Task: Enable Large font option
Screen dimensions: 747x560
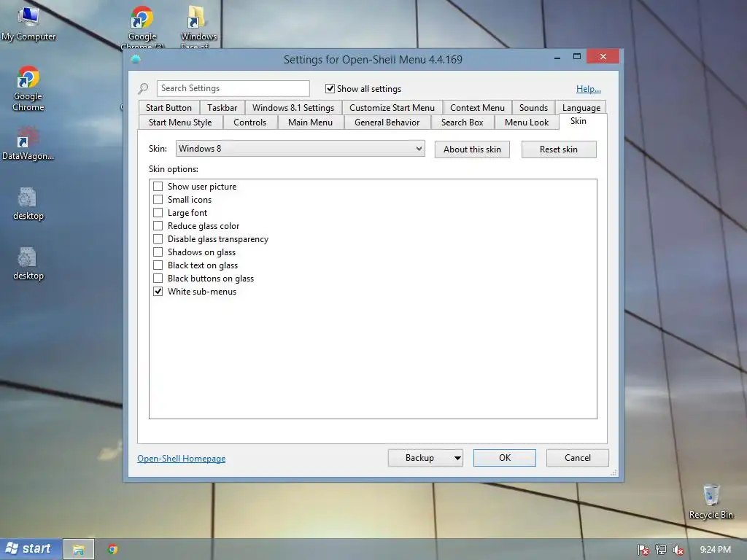Action: click(158, 212)
